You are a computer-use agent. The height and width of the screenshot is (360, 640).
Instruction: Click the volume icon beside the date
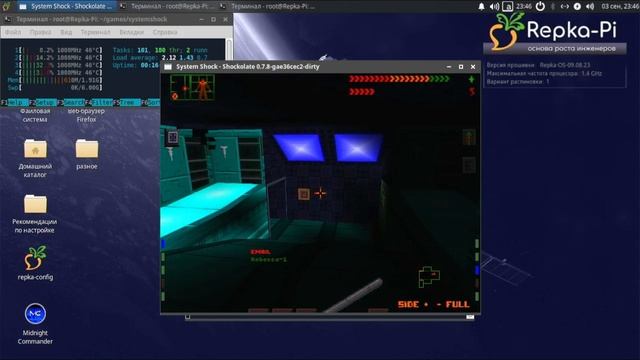[x=590, y=6]
